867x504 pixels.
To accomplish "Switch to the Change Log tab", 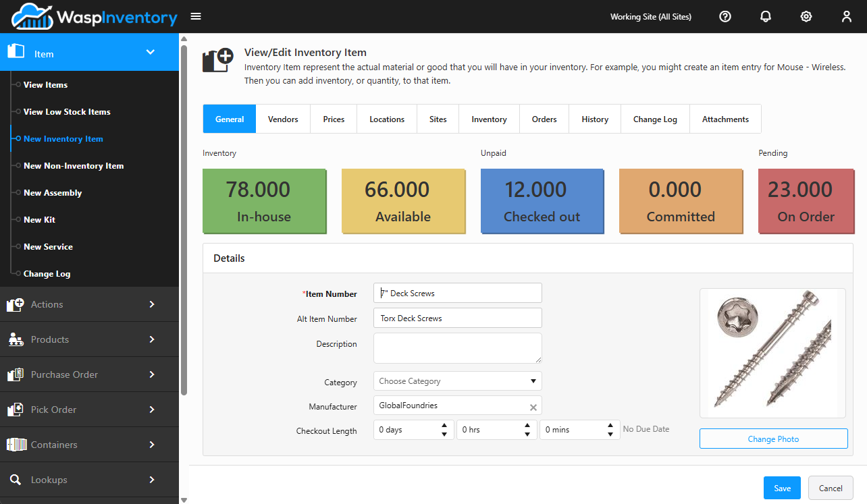I will 655,119.
